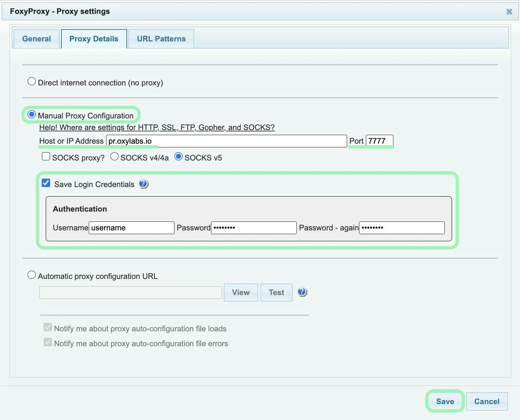Image resolution: width=520 pixels, height=420 pixels.
Task: Uncheck Save Login Credentials checkbox
Action: (x=46, y=183)
